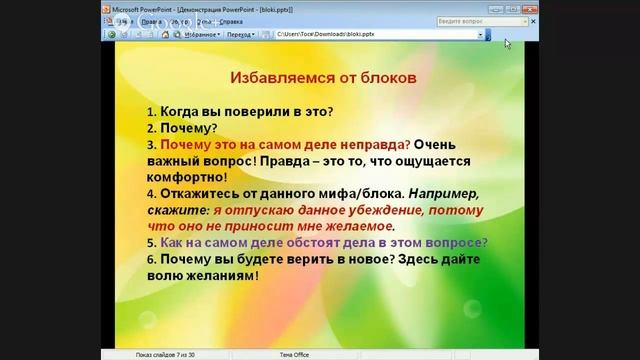Click the line Почему вы будете верить в новое?
This screenshot has width=640, height=360.
277,259
